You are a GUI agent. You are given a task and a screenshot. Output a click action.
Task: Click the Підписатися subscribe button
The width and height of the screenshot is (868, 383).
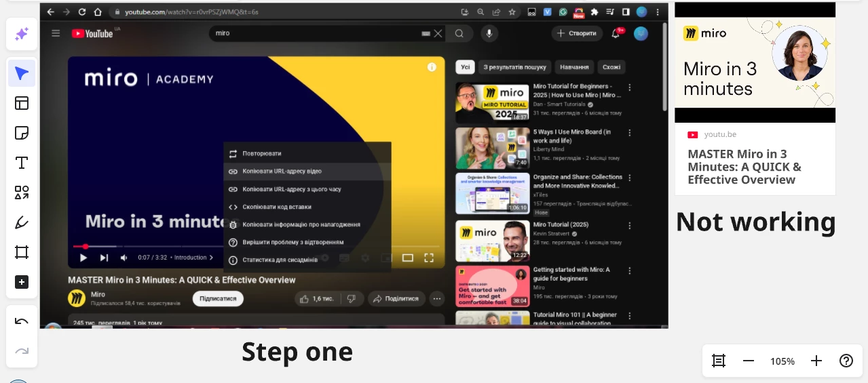tap(218, 298)
